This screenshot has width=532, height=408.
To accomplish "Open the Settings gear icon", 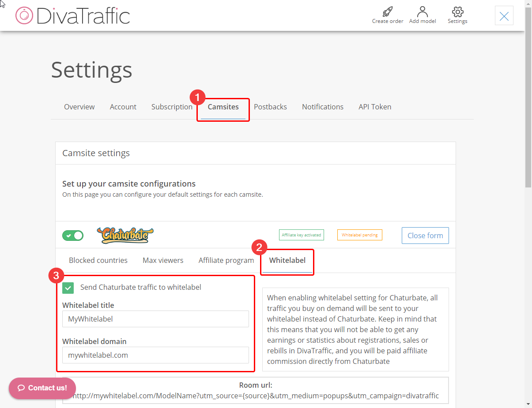I will pyautogui.click(x=457, y=11).
